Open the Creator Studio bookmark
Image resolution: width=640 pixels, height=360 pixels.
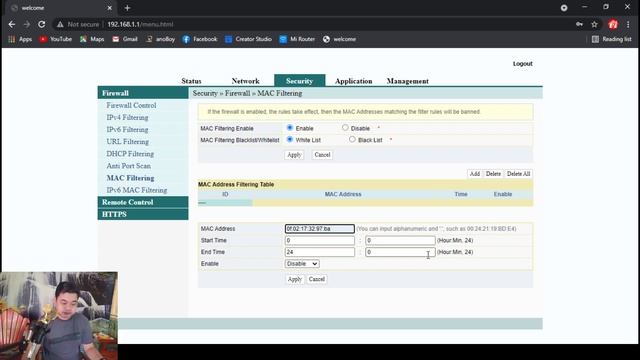tap(248, 39)
